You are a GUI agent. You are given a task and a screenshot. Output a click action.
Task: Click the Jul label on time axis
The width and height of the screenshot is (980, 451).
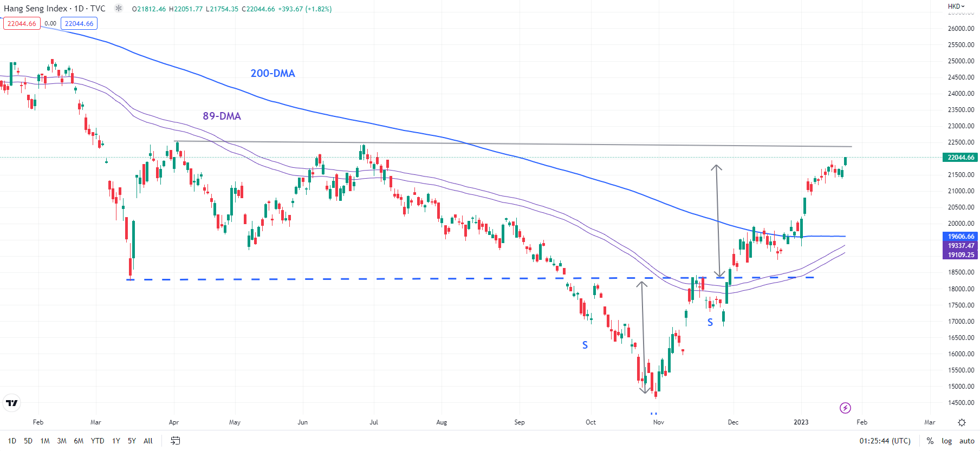[x=374, y=422]
